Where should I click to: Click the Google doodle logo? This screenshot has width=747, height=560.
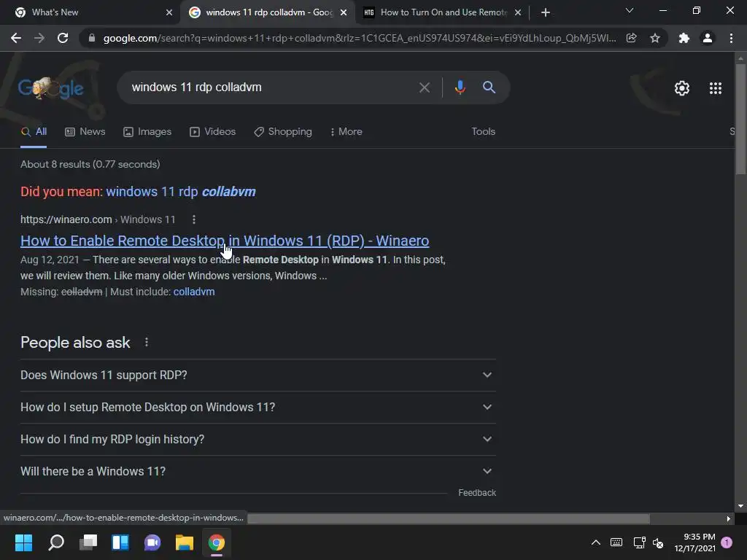(x=51, y=88)
